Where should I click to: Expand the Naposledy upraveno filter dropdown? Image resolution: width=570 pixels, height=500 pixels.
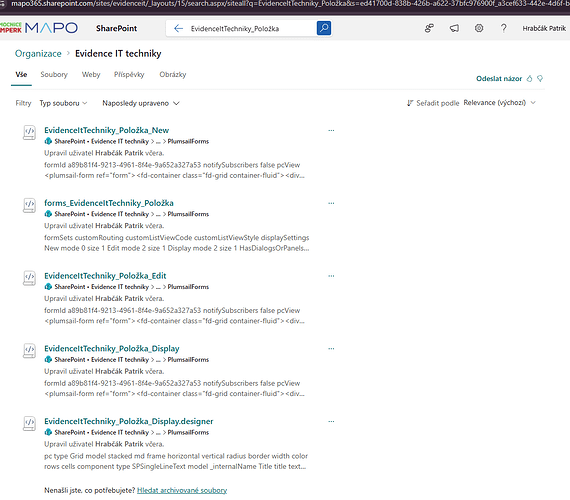141,103
